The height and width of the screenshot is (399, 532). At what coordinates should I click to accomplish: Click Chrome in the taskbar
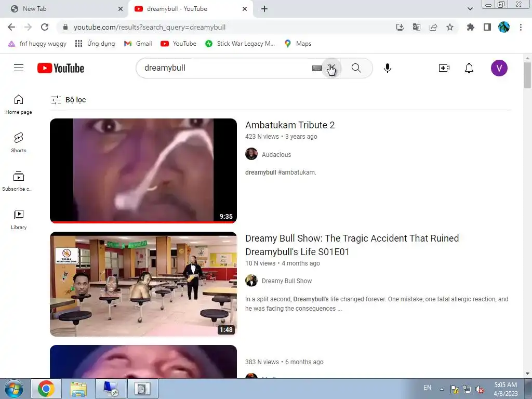[46, 389]
